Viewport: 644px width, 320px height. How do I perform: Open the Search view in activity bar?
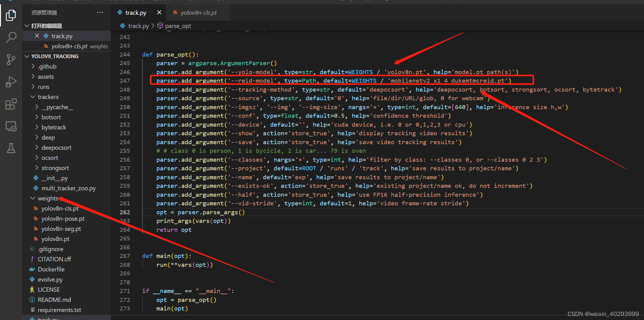pos(11,37)
